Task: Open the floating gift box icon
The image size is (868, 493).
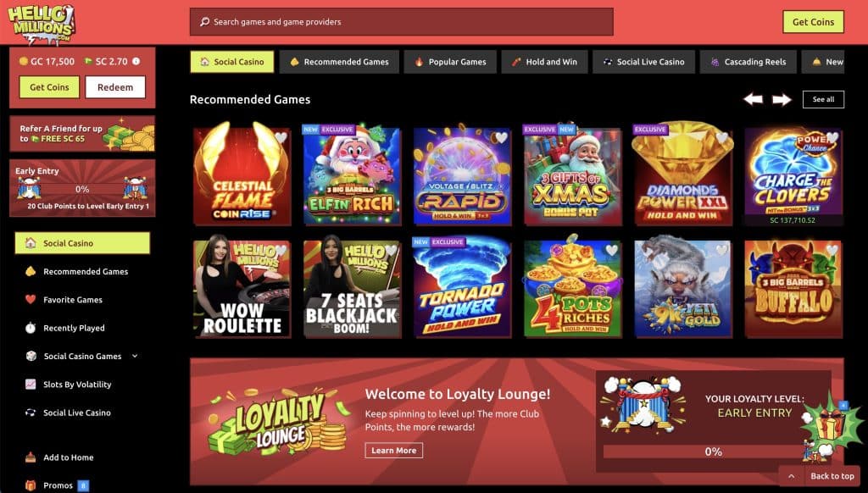Action: click(x=830, y=425)
